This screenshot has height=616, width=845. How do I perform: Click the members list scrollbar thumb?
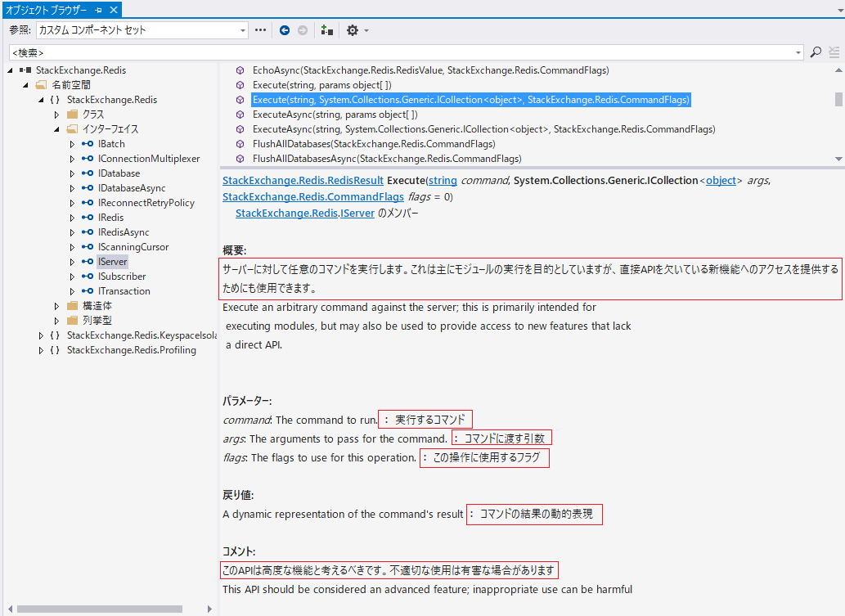pyautogui.click(x=838, y=100)
